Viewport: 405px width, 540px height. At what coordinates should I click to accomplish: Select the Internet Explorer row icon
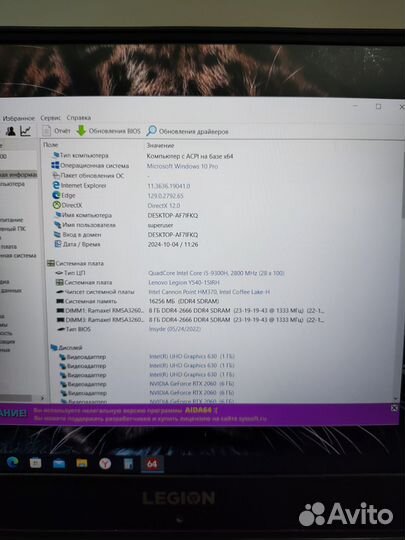point(56,185)
